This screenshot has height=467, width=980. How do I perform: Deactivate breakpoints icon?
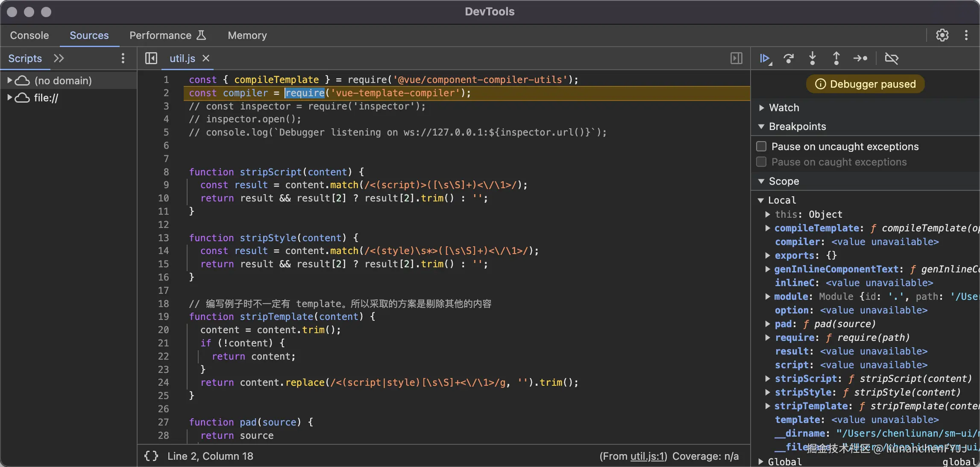pyautogui.click(x=892, y=58)
